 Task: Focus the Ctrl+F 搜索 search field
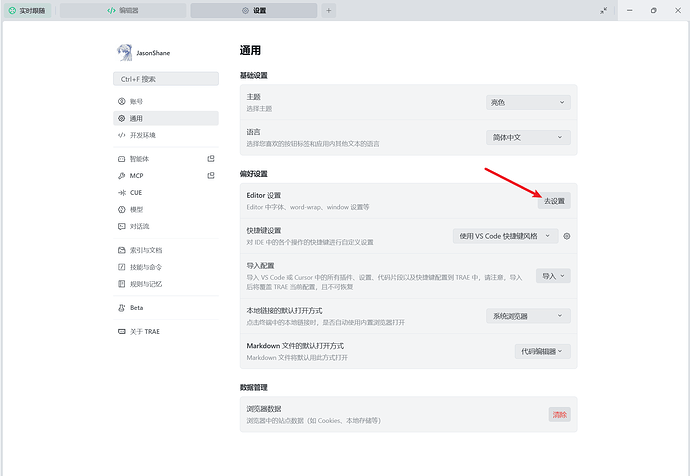pos(165,79)
